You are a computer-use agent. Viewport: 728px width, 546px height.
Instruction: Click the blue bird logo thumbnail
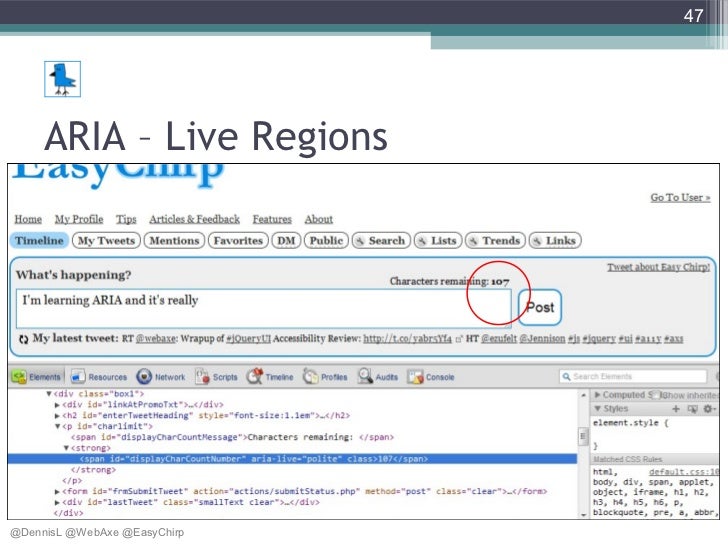point(63,79)
